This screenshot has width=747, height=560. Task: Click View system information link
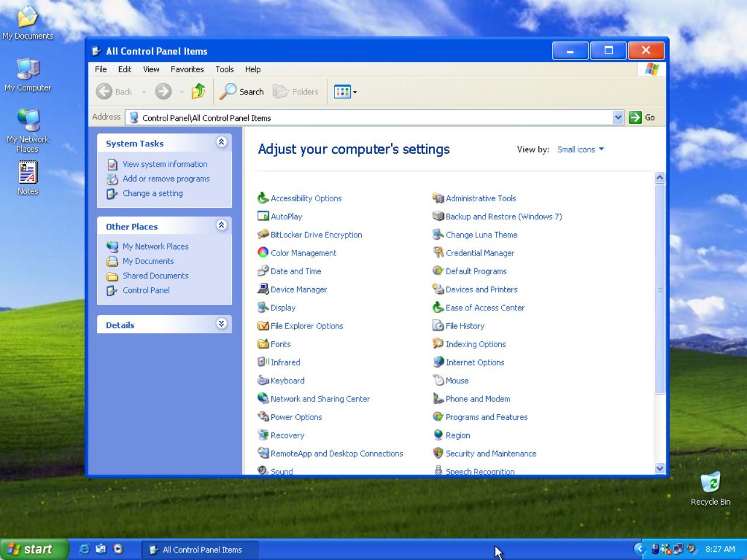tap(165, 164)
